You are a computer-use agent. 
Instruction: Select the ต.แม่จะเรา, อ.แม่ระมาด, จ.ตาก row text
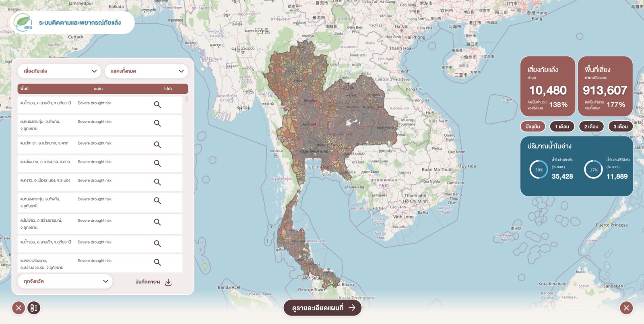pyautogui.click(x=44, y=143)
